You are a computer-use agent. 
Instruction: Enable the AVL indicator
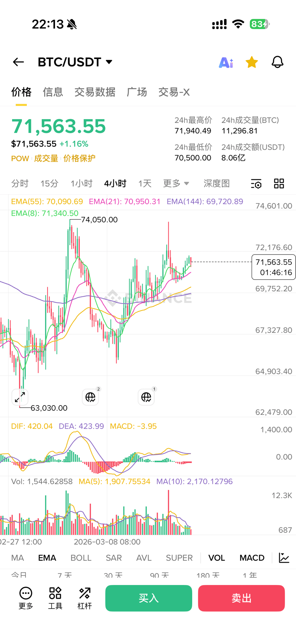point(144,558)
